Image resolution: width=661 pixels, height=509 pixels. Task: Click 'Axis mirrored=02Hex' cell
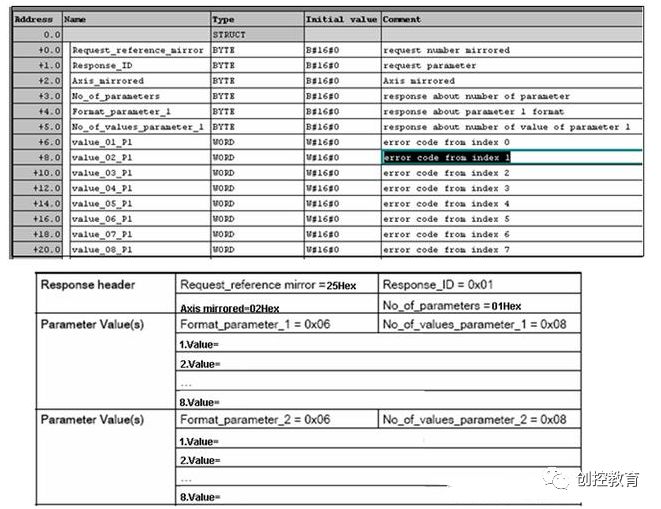[x=277, y=304]
